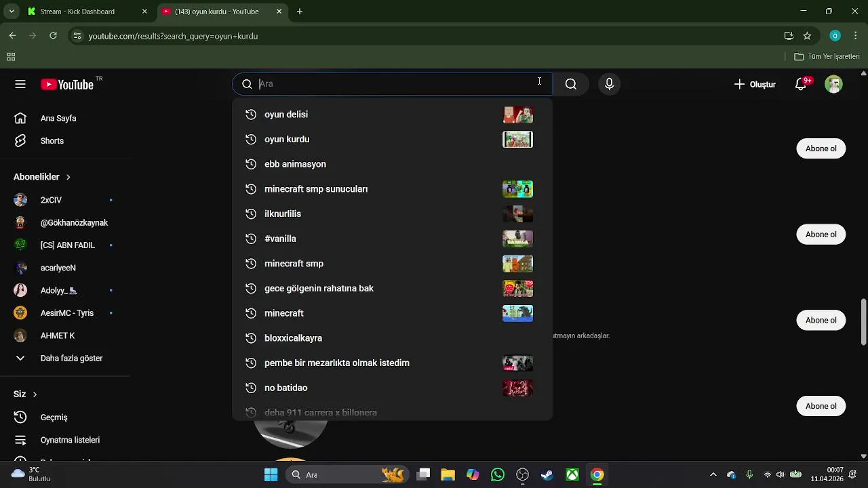Open the AesirMC - Tyris channel

[x=64, y=313]
